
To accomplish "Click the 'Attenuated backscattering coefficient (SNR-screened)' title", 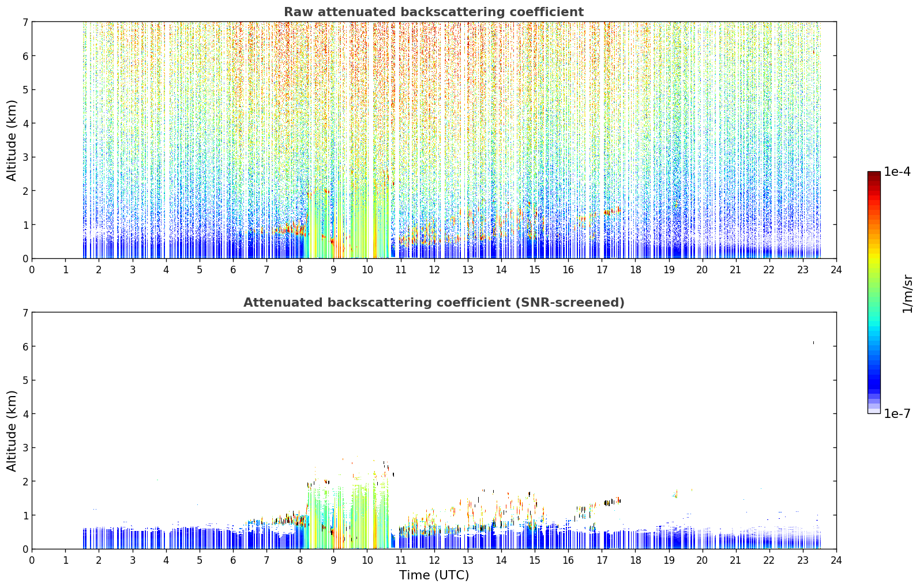I will point(434,303).
